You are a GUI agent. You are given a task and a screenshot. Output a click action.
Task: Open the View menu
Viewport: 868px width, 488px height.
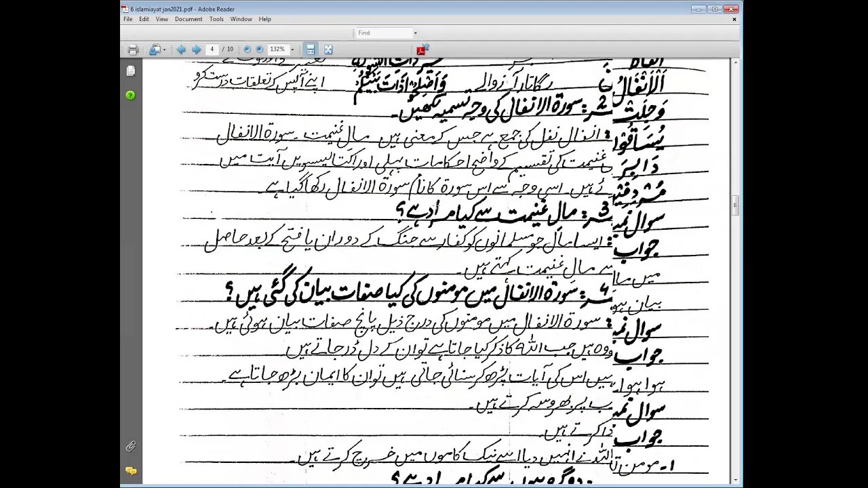tap(161, 19)
